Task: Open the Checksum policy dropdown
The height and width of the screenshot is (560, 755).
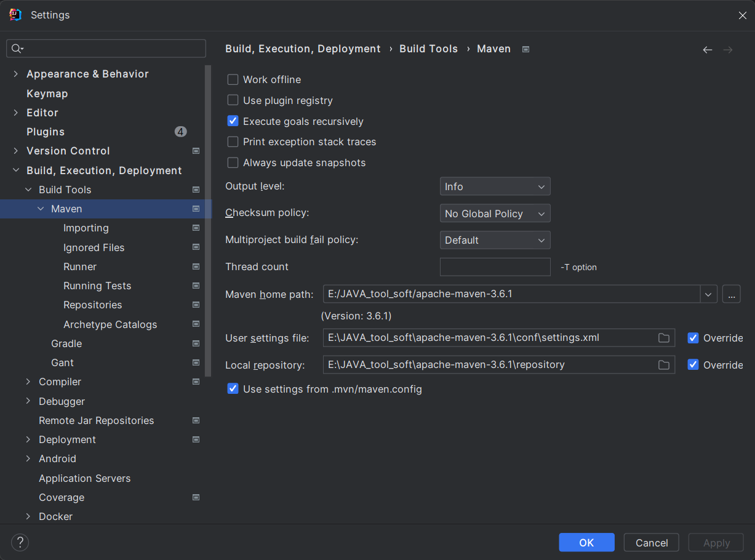Action: click(495, 214)
